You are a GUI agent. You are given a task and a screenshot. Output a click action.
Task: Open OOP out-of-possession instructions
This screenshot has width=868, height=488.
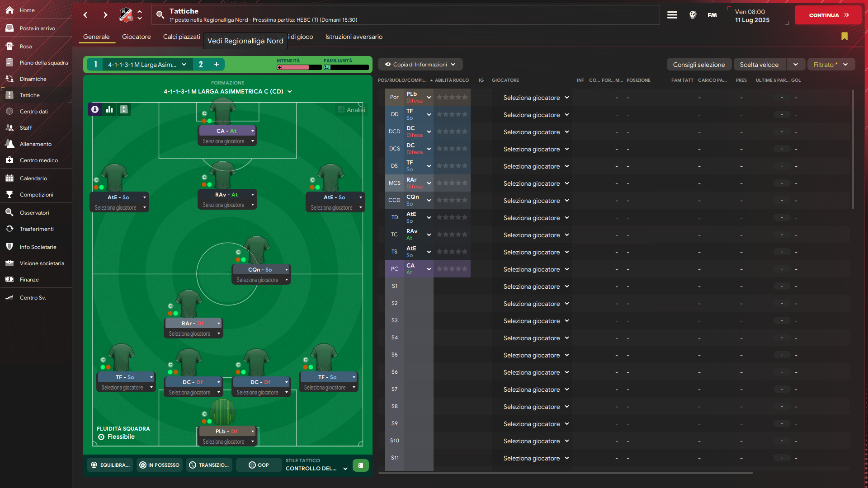click(x=259, y=465)
